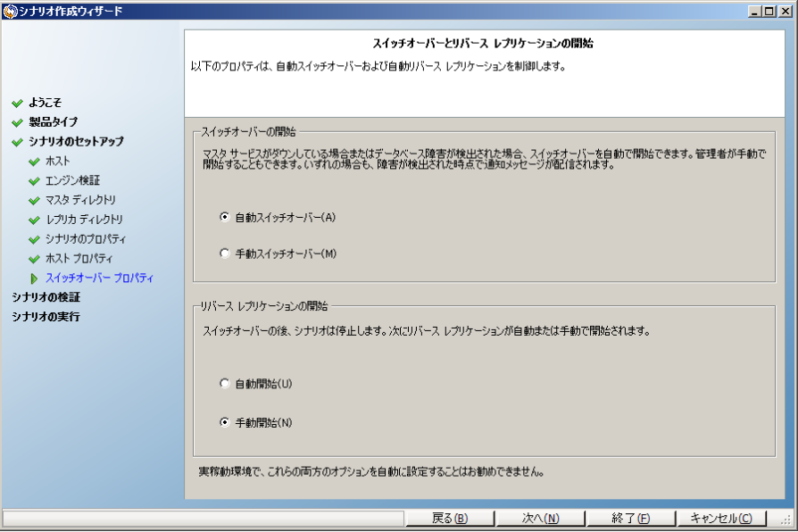Go to the ホスト step
The width and height of the screenshot is (798, 532).
click(x=58, y=161)
